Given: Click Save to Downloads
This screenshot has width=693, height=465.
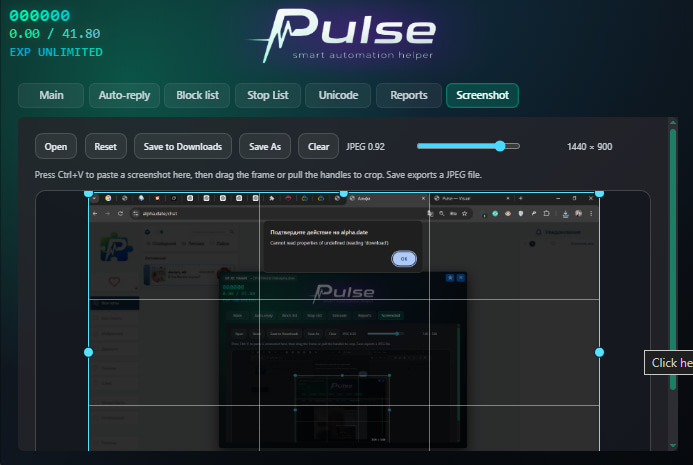Looking at the screenshot, I should tap(183, 146).
